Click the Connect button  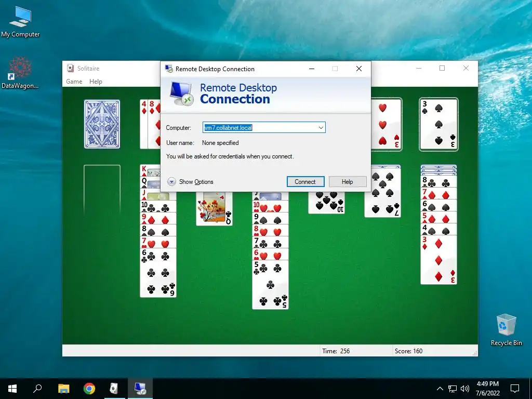[x=305, y=181]
